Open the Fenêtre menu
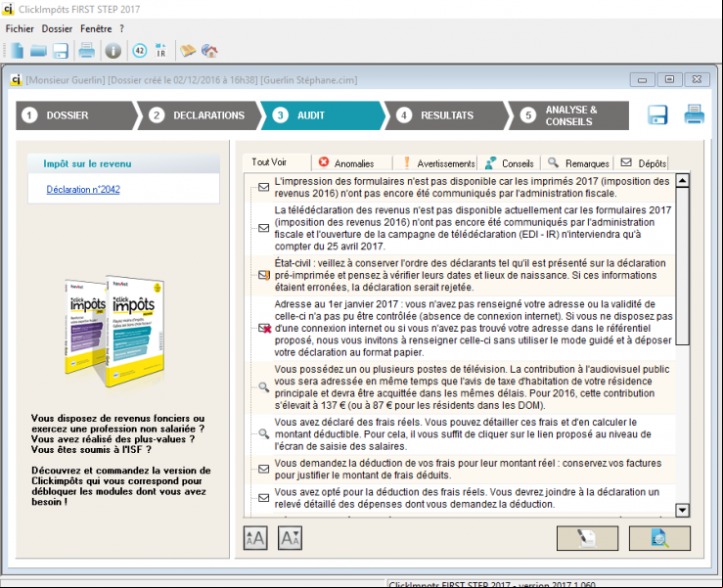Screen dimensions: 723x588 (96, 28)
